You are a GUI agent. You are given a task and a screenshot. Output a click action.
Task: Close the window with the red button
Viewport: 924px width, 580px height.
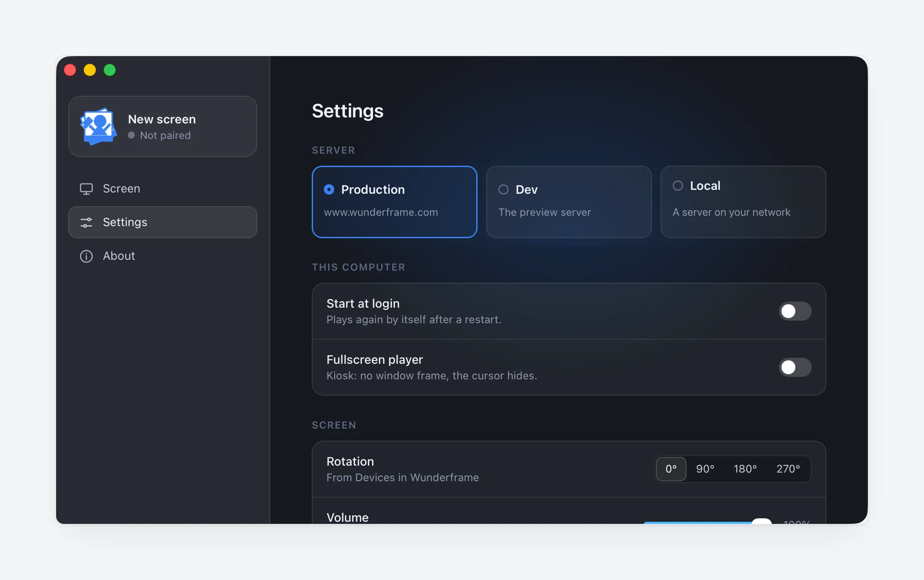tap(70, 70)
